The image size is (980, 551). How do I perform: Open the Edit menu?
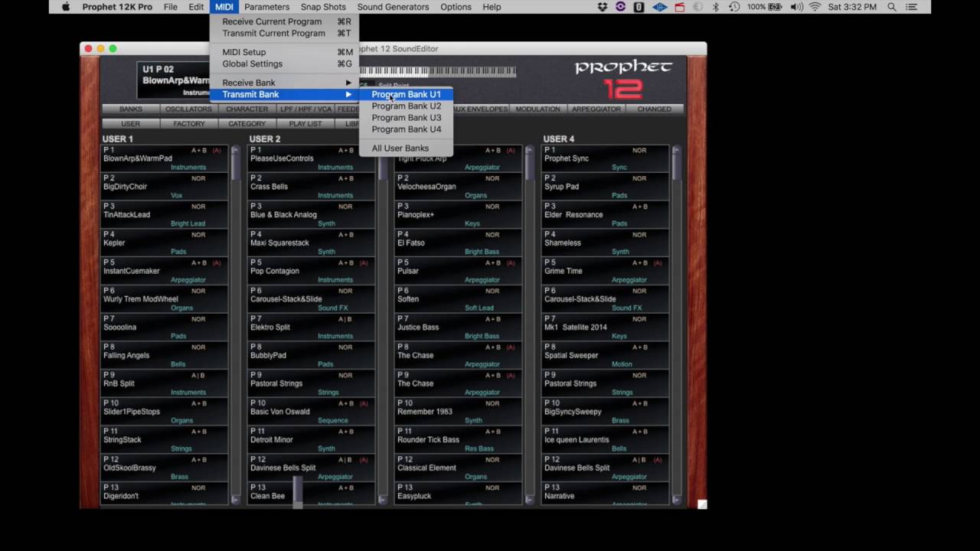[197, 7]
